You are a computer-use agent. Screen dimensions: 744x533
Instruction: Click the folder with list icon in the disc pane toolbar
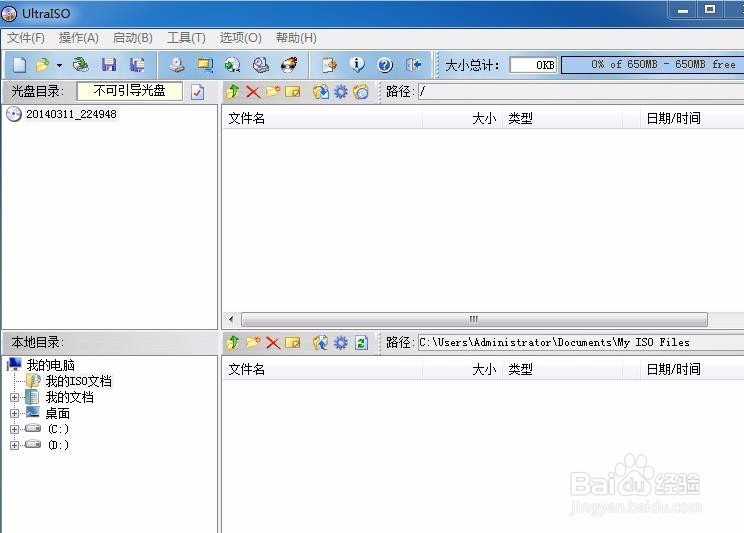pyautogui.click(x=361, y=92)
